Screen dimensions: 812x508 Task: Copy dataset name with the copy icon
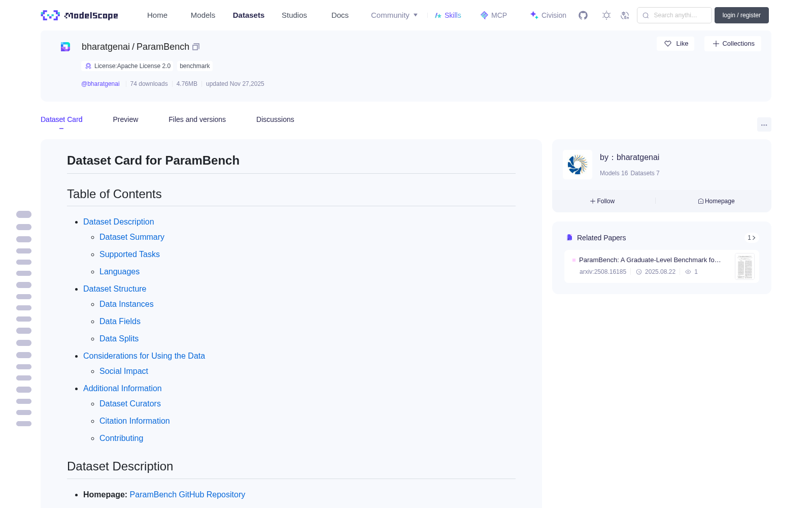pyautogui.click(x=196, y=47)
